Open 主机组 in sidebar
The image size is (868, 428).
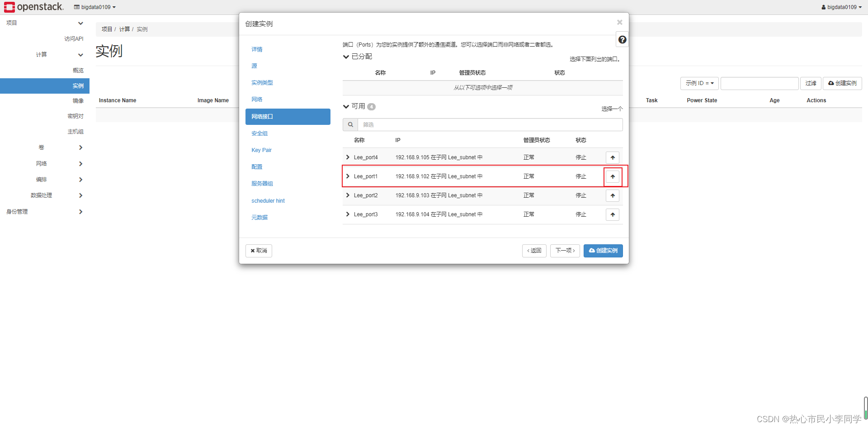75,132
